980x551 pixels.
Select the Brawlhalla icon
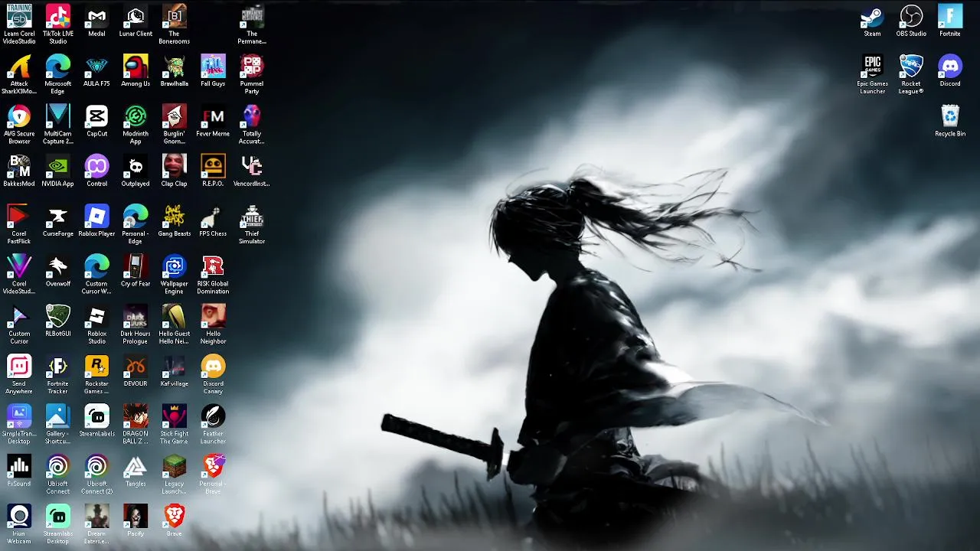(x=175, y=71)
